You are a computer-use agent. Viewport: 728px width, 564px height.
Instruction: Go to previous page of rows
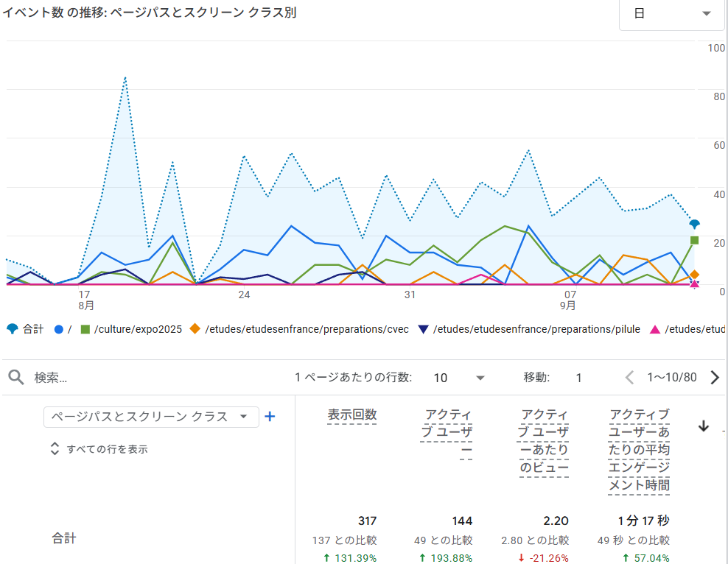point(629,378)
